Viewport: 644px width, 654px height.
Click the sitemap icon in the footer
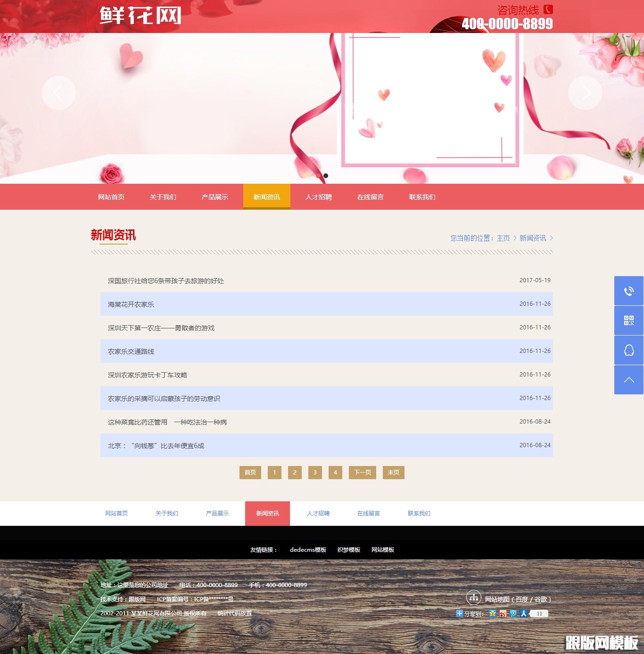pos(473,599)
